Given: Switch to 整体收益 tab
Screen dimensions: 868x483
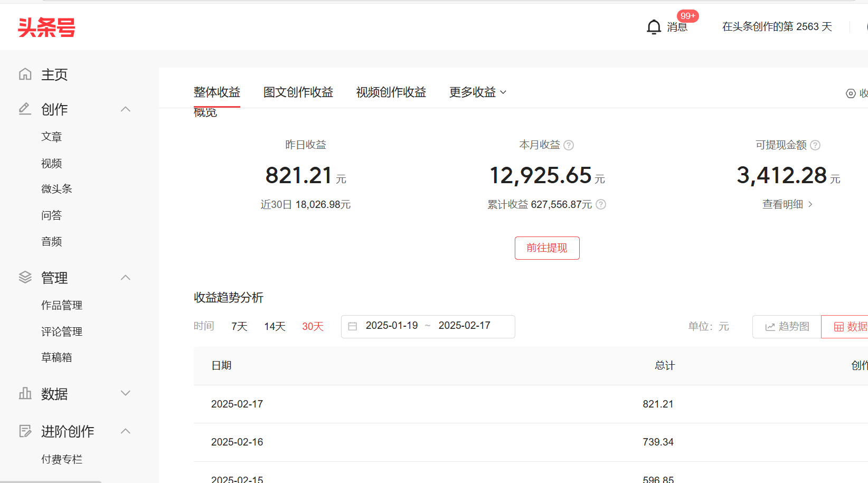Looking at the screenshot, I should click(217, 92).
